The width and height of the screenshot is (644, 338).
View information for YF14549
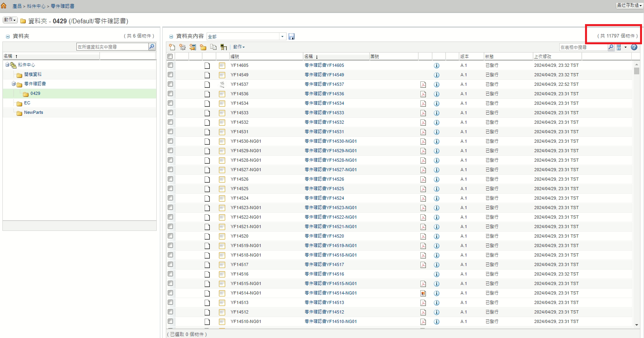pos(437,75)
